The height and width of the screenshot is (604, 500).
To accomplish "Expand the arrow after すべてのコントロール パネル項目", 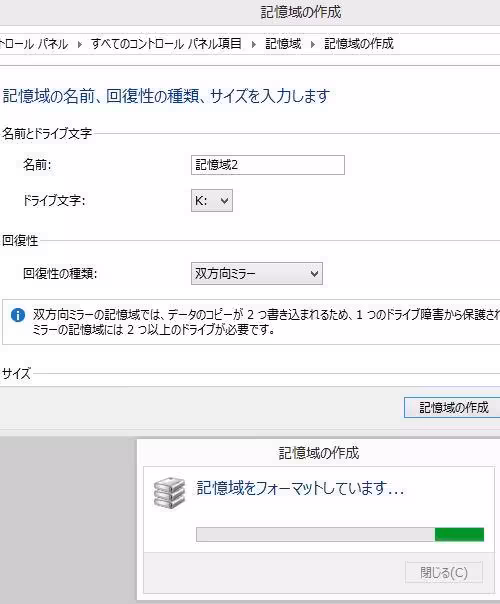I will coord(253,45).
